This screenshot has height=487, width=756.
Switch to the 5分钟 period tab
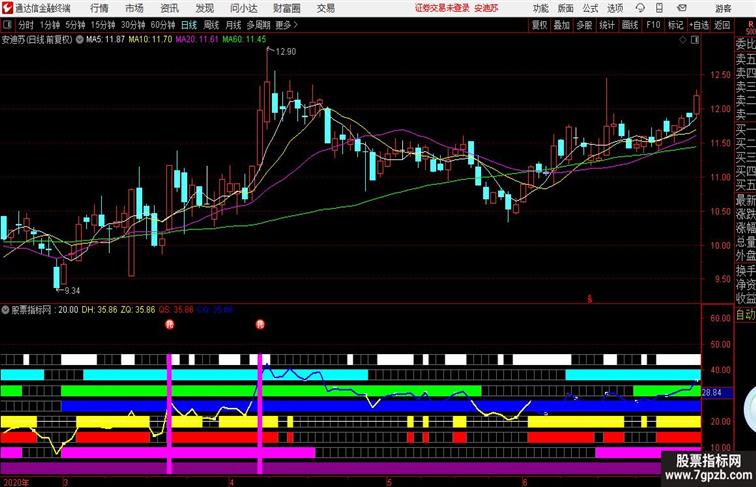[75, 25]
